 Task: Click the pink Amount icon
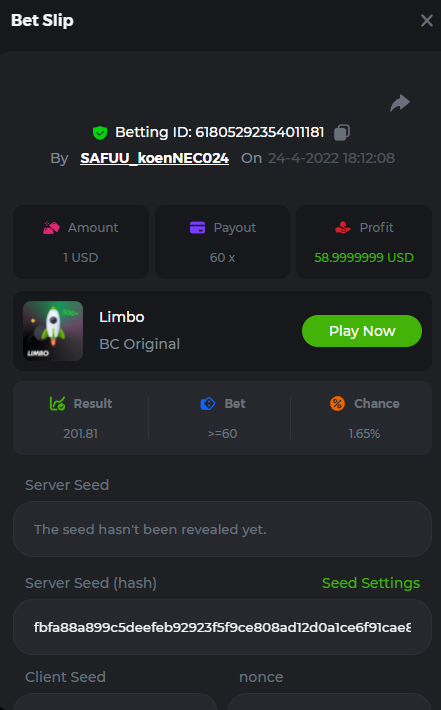click(x=52, y=227)
